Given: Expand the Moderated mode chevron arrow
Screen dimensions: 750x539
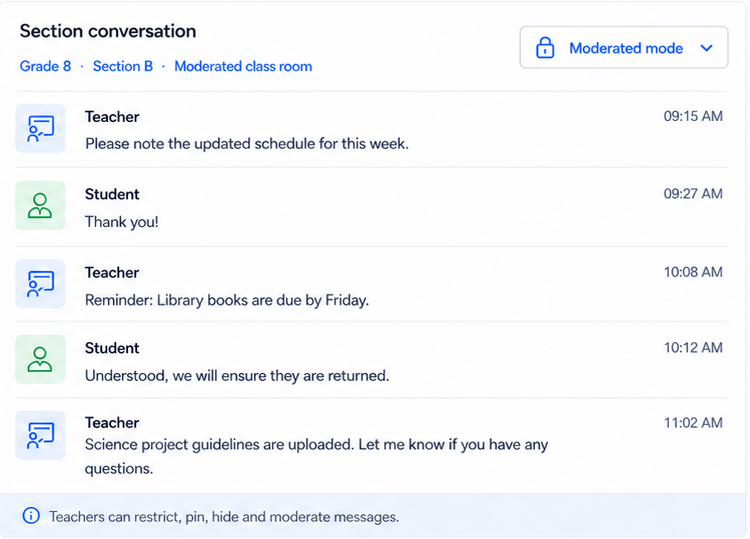Looking at the screenshot, I should (706, 48).
